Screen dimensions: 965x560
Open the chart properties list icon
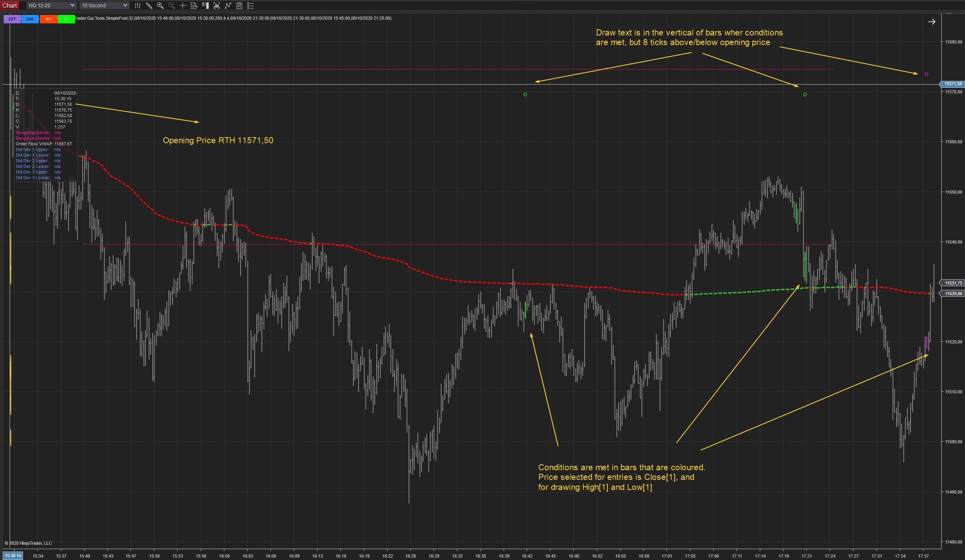tap(250, 6)
